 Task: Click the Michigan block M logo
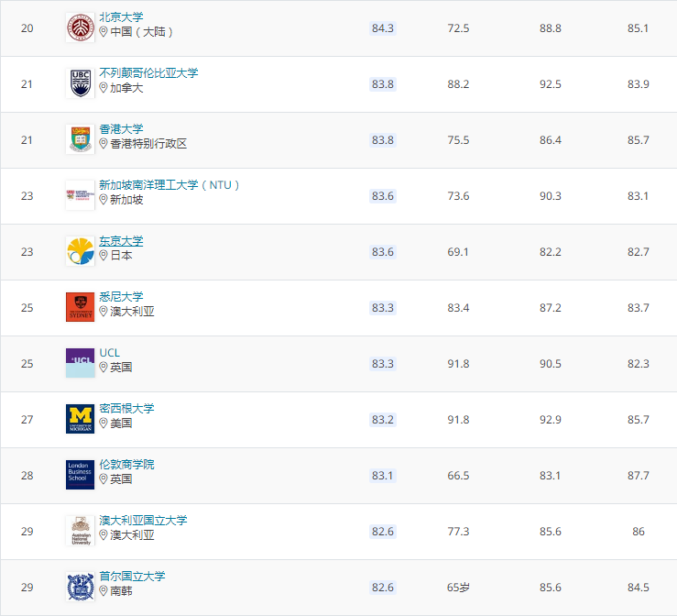[80, 419]
